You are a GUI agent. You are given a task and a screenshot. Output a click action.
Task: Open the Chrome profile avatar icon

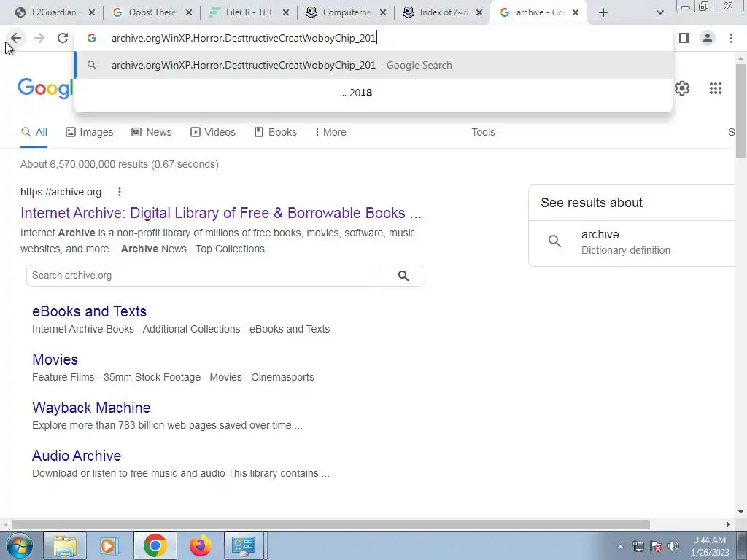(x=708, y=38)
